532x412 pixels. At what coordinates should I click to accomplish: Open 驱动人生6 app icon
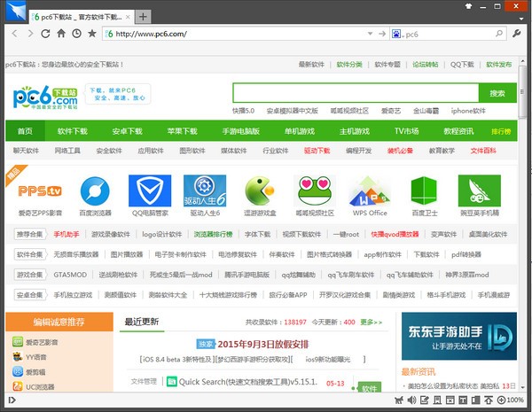[205, 190]
